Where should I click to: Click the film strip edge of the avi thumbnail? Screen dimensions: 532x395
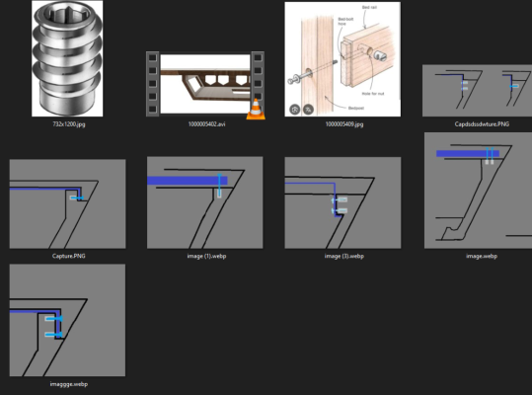click(152, 84)
